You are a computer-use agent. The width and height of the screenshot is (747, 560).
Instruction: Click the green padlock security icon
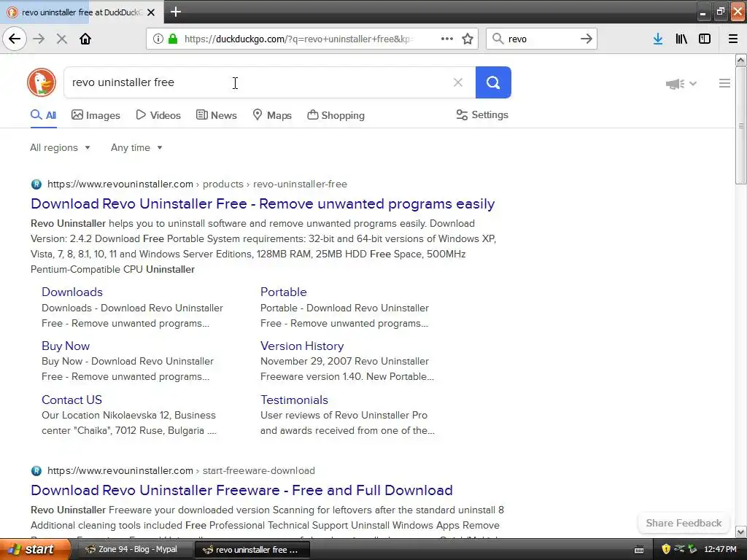173,39
